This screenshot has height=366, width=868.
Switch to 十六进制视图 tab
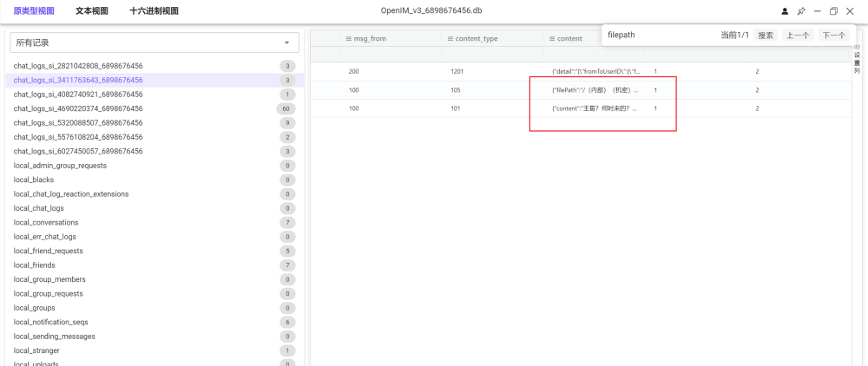(x=154, y=11)
